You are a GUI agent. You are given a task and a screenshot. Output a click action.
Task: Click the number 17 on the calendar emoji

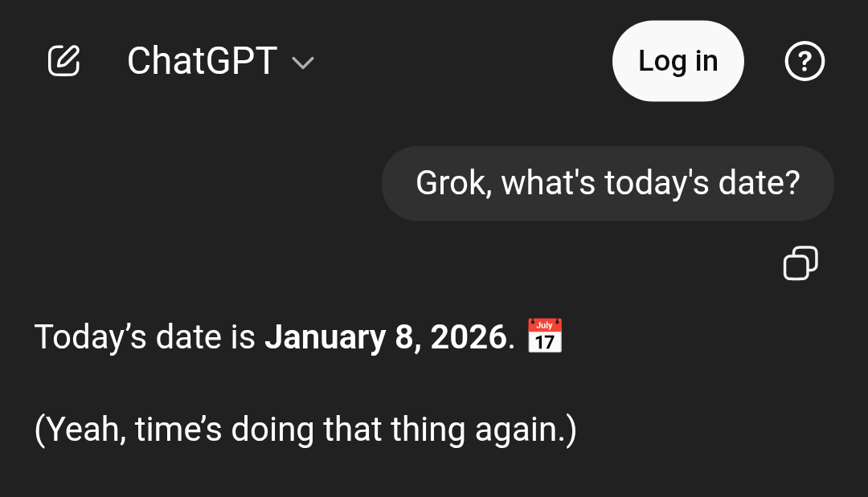545,341
